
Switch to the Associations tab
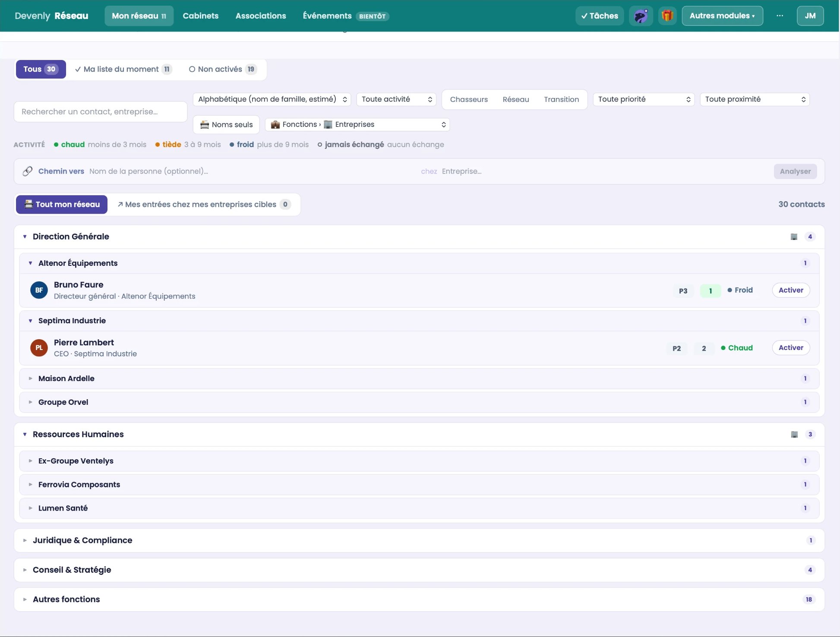(261, 16)
